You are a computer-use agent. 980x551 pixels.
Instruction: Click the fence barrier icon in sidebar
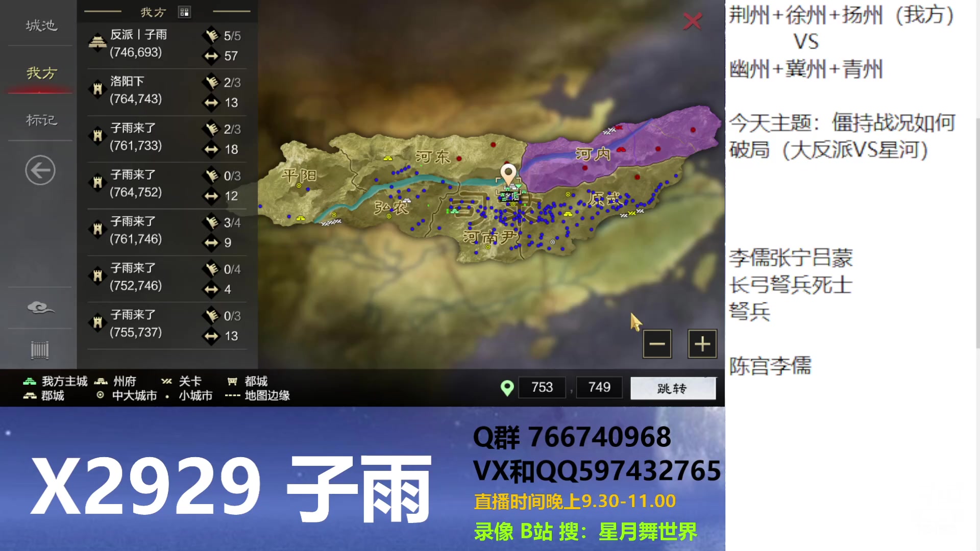click(x=40, y=350)
